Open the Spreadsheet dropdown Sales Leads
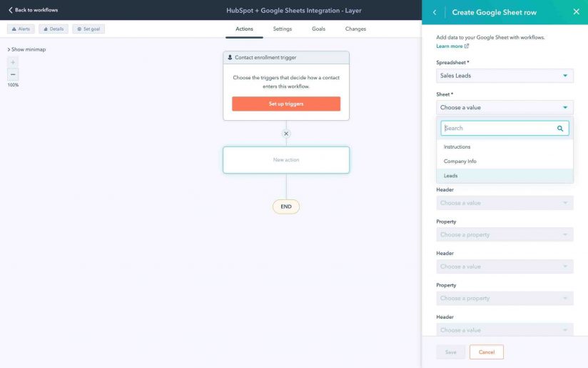 pyautogui.click(x=505, y=76)
